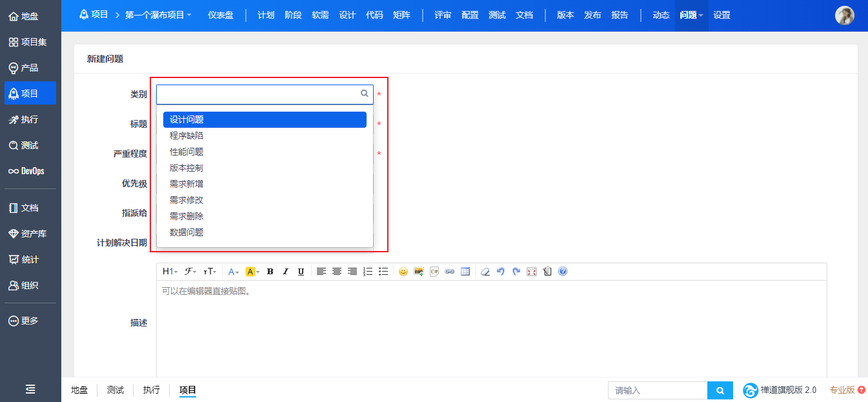This screenshot has height=402, width=868.
Task: Insert hyperlink in editor
Action: (x=450, y=272)
